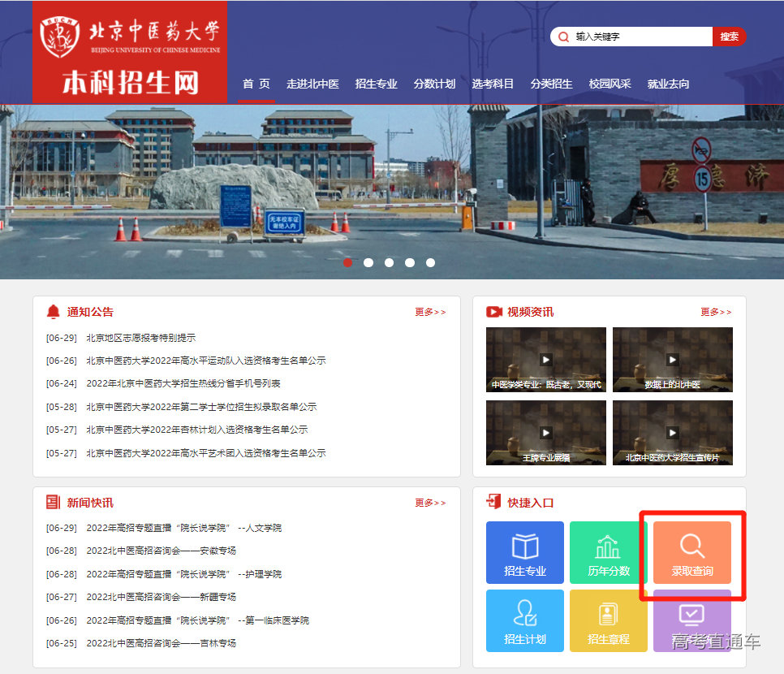This screenshot has height=674, width=784.
Task: Click the 录取查询 magnifier tile
Action: (691, 552)
